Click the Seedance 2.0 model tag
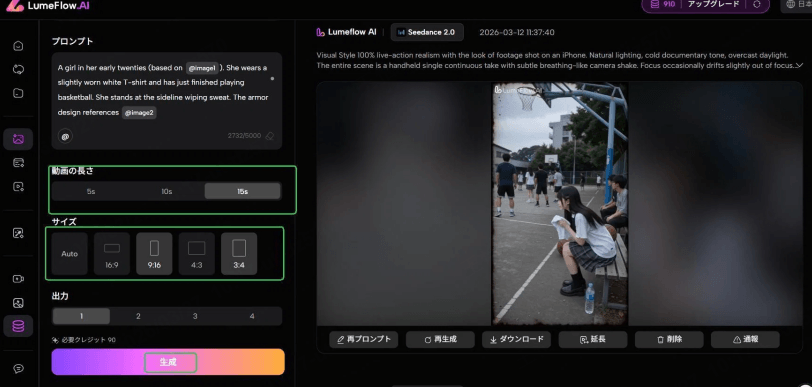 pyautogui.click(x=427, y=32)
